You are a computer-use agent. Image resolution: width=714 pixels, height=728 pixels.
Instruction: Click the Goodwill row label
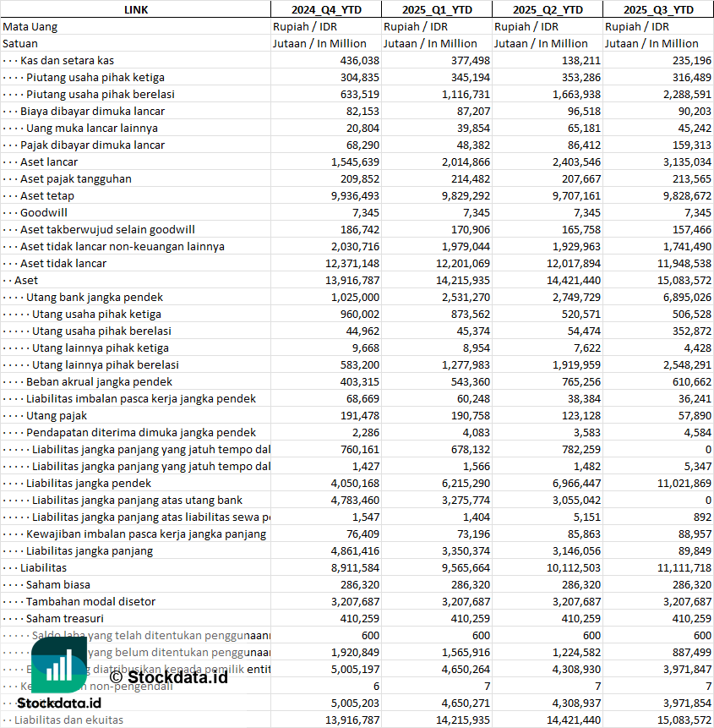44,212
